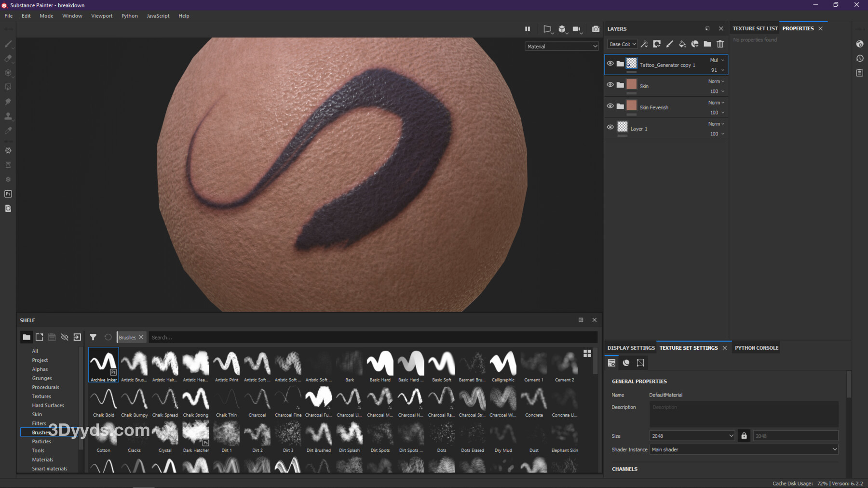
Task: Add a fill layer in Layers panel
Action: coord(682,44)
